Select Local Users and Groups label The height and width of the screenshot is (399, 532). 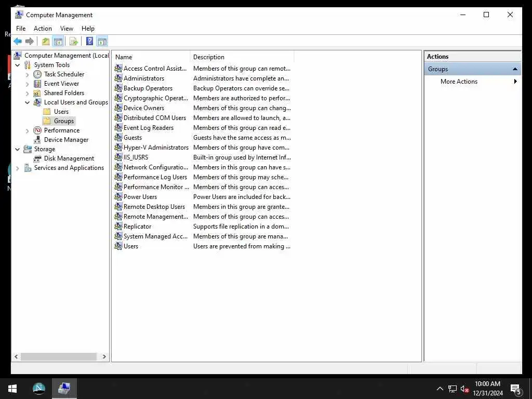(76, 102)
